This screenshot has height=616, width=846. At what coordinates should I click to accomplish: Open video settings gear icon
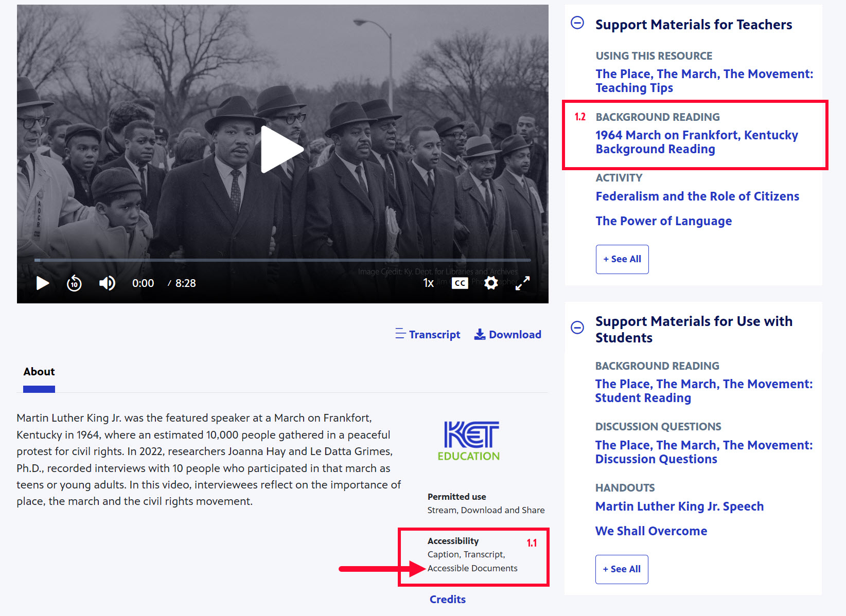[x=491, y=283]
